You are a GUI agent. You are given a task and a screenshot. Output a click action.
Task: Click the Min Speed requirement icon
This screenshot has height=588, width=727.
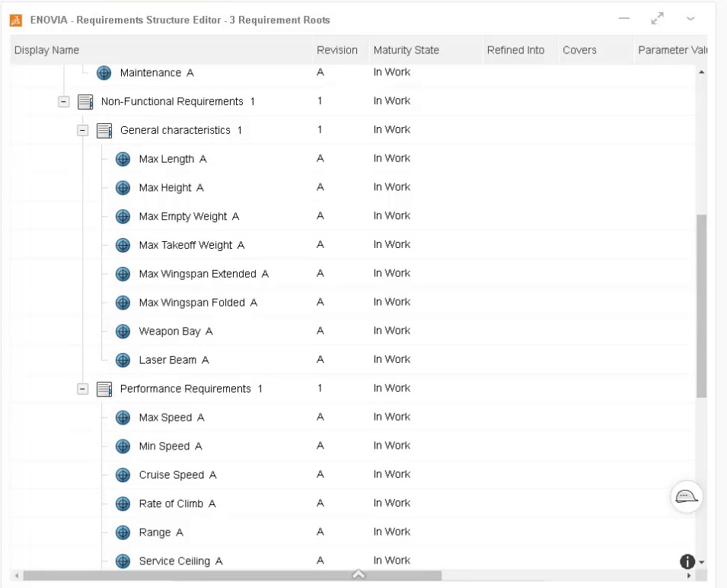[123, 447]
